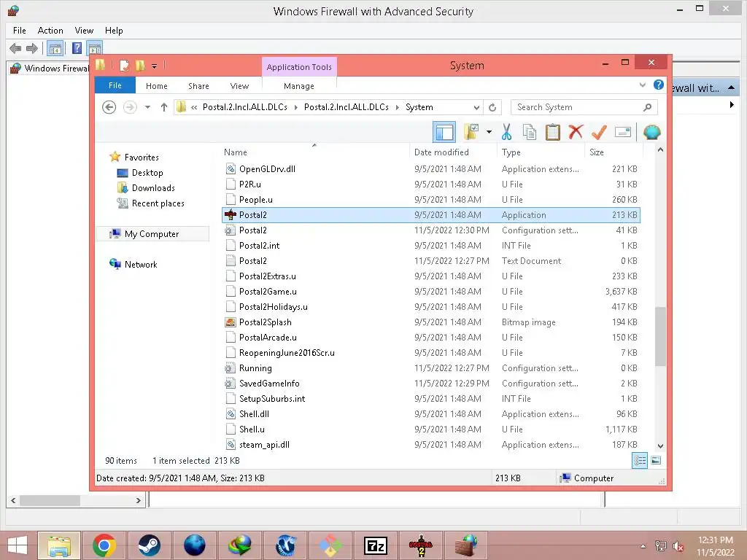Click the Copy icon in Explorer toolbar
Image resolution: width=747 pixels, height=560 pixels.
(530, 132)
